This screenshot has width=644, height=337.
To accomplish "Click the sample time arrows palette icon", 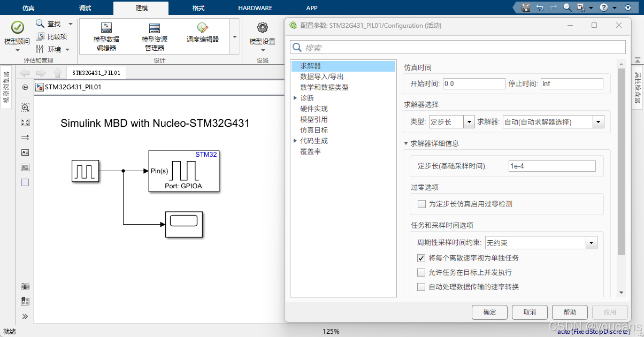I will [x=25, y=137].
